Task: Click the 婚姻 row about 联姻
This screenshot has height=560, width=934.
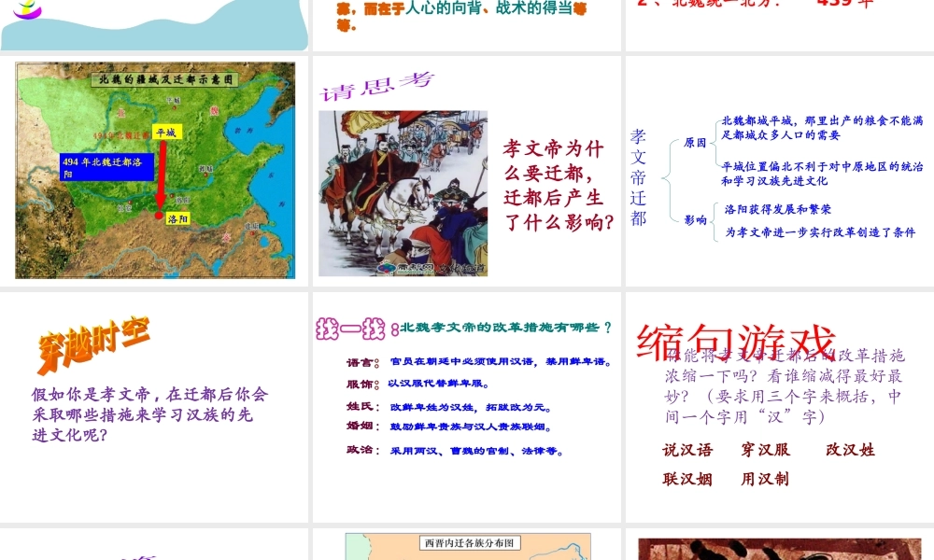Action: click(449, 427)
